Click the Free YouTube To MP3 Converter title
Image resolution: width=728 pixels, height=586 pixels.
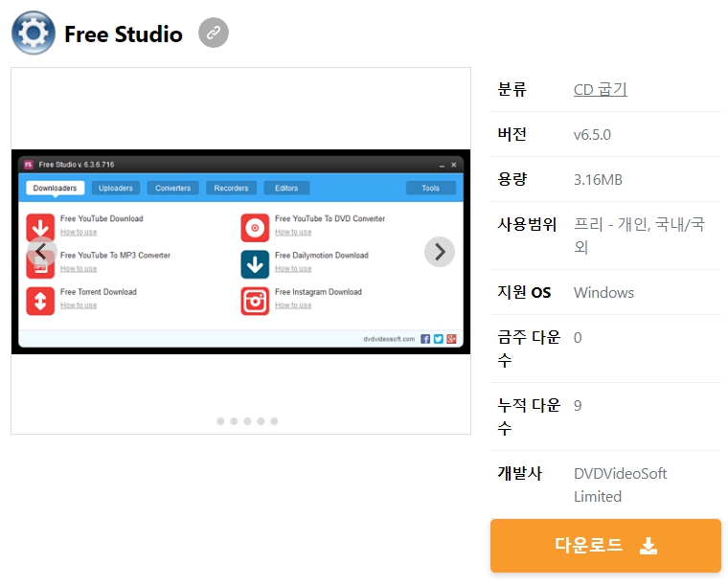pos(115,256)
